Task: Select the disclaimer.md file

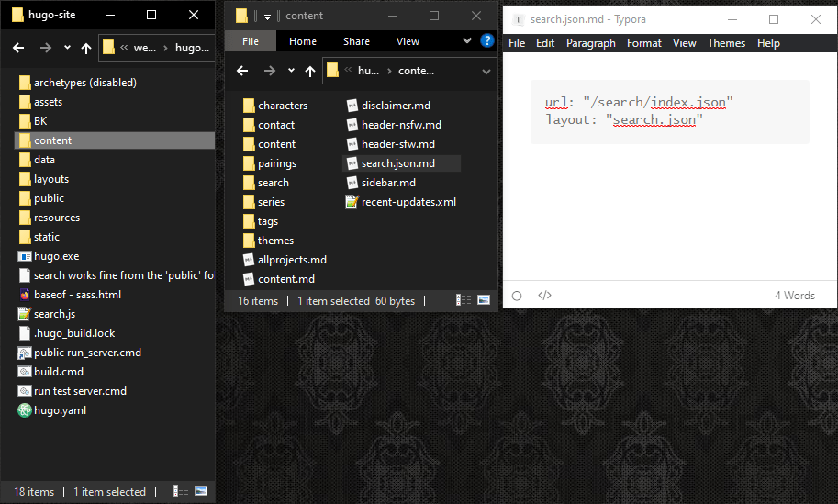Action: tap(396, 106)
